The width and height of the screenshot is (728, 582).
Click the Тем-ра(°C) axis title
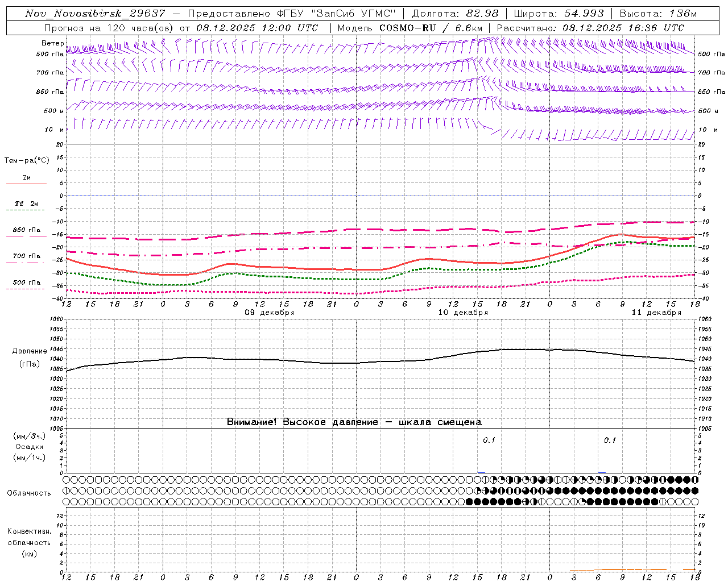coord(27,161)
